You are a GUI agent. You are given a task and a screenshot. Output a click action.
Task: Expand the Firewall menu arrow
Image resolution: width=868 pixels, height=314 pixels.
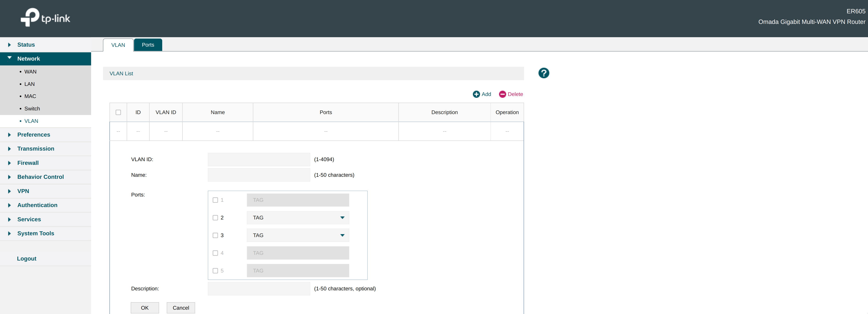[x=9, y=163]
